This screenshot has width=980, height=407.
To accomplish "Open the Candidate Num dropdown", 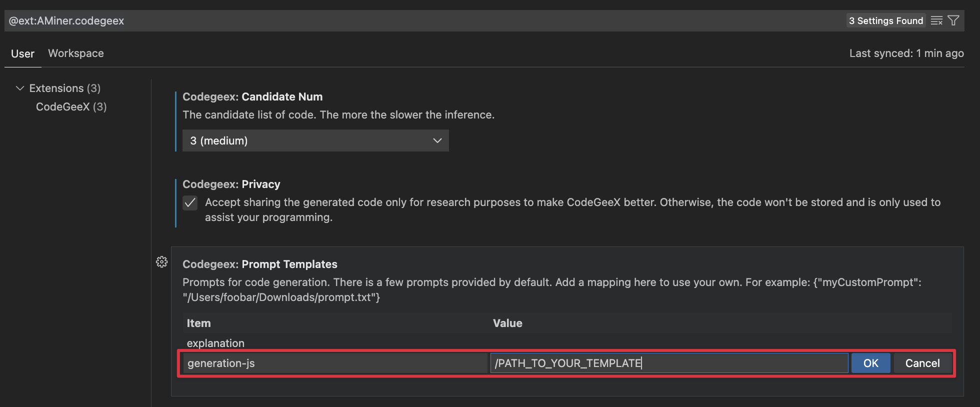I will tap(315, 140).
